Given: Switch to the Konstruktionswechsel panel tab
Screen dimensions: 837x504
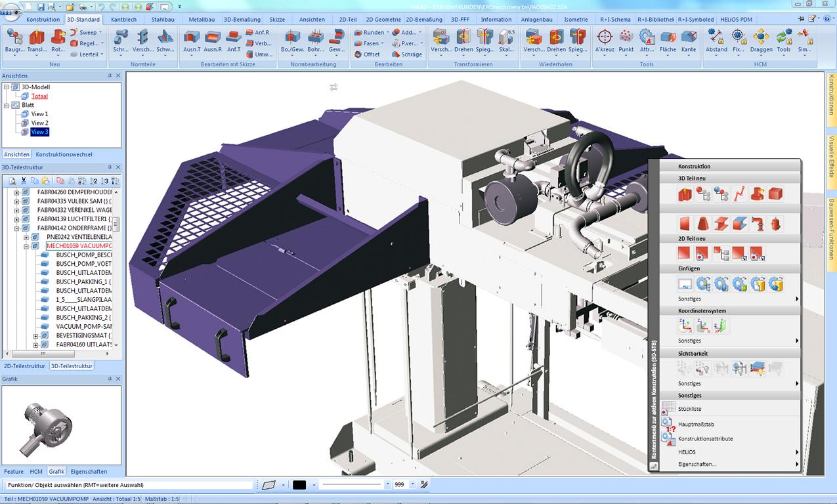Looking at the screenshot, I should click(x=64, y=154).
